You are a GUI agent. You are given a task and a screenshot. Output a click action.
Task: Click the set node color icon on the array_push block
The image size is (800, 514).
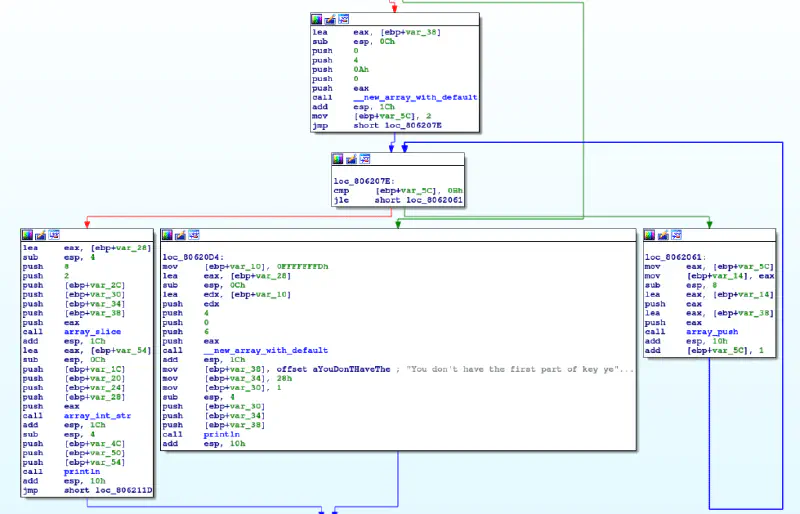pyautogui.click(x=651, y=235)
